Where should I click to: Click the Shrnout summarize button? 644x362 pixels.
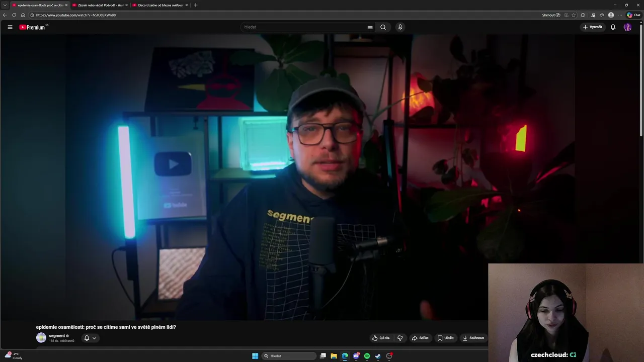(551, 15)
